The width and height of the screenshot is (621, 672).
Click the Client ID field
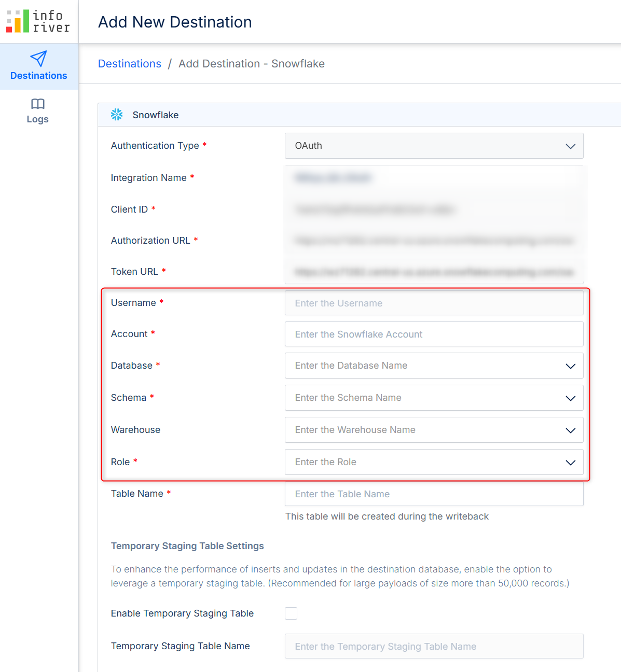tap(434, 209)
